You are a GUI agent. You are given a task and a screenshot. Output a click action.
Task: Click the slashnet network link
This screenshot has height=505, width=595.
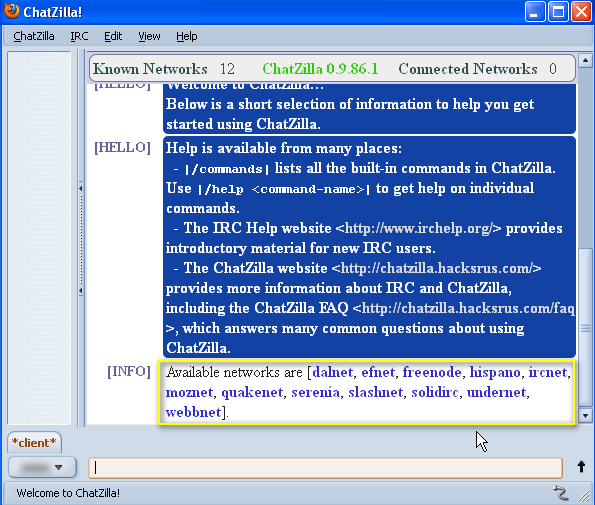[x=375, y=392]
